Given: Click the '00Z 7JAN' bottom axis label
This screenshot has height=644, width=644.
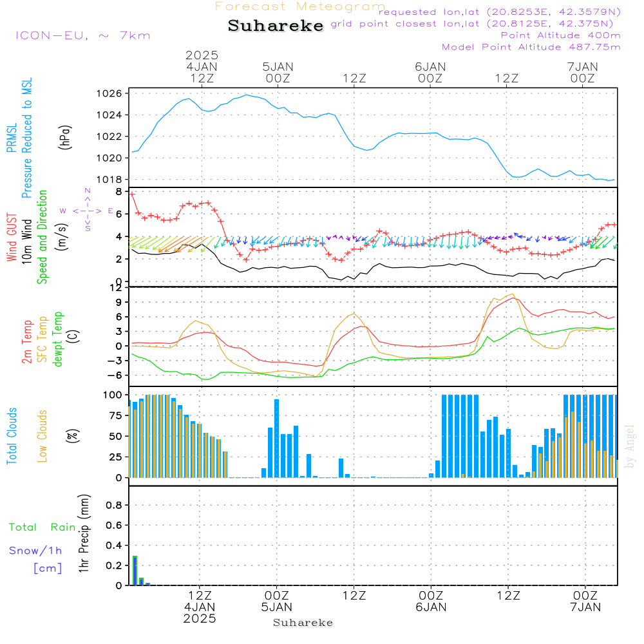Looking at the screenshot, I should coord(585,601).
